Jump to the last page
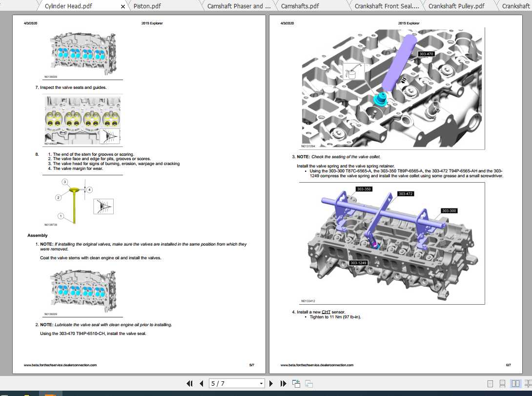 [x=284, y=384]
